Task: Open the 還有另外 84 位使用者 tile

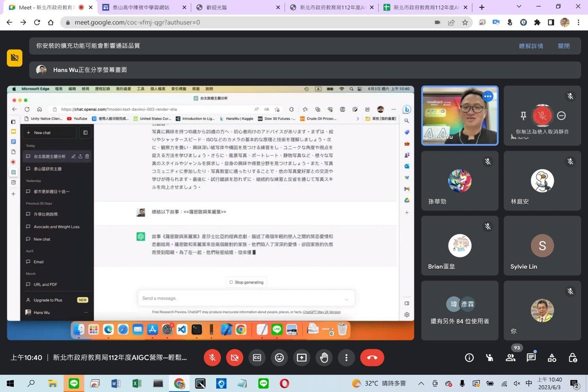Action: pyautogui.click(x=460, y=311)
